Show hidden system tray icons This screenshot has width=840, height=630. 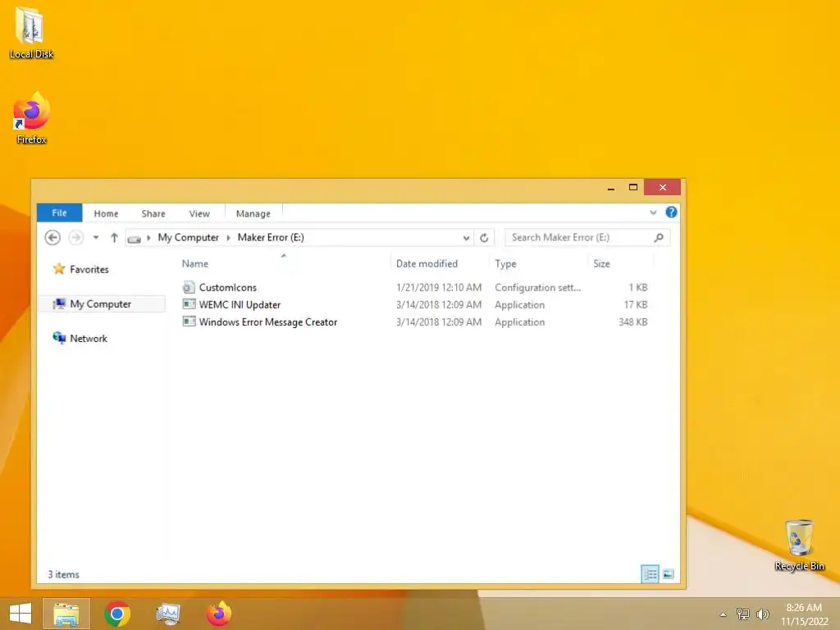coord(724,614)
